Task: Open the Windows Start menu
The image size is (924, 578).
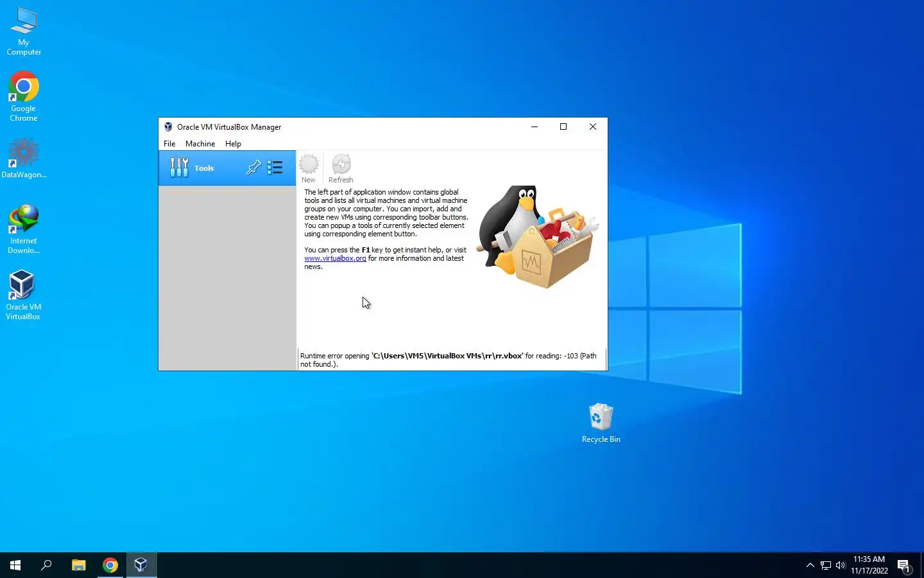Action: tap(15, 565)
